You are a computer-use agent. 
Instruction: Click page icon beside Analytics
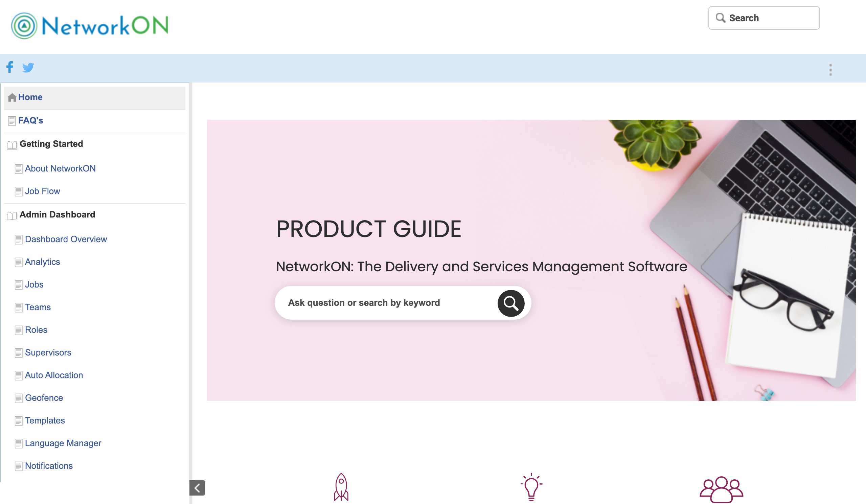(19, 262)
